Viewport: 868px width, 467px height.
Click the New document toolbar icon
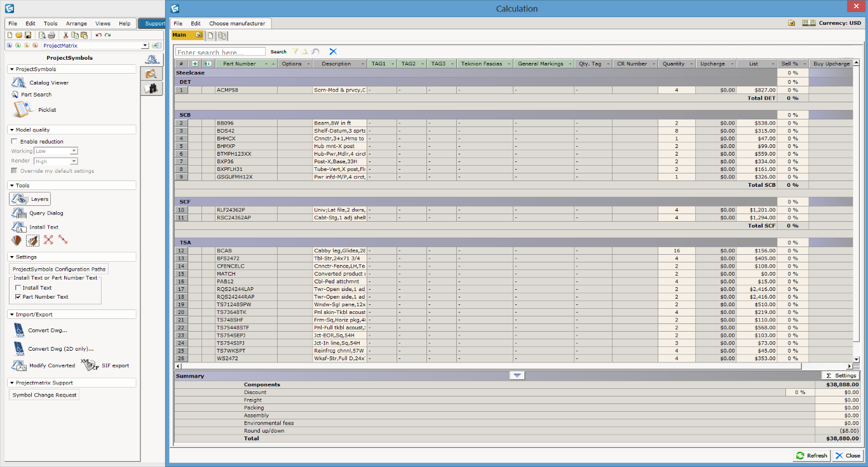[10, 35]
